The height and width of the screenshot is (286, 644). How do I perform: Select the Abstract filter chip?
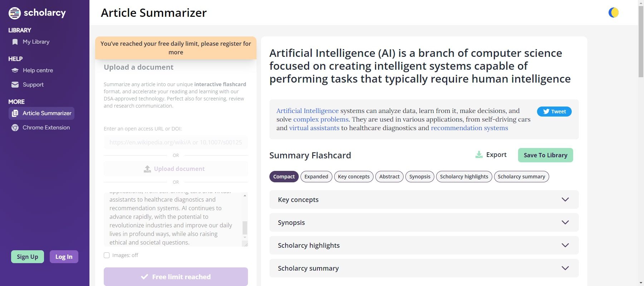[x=389, y=176]
